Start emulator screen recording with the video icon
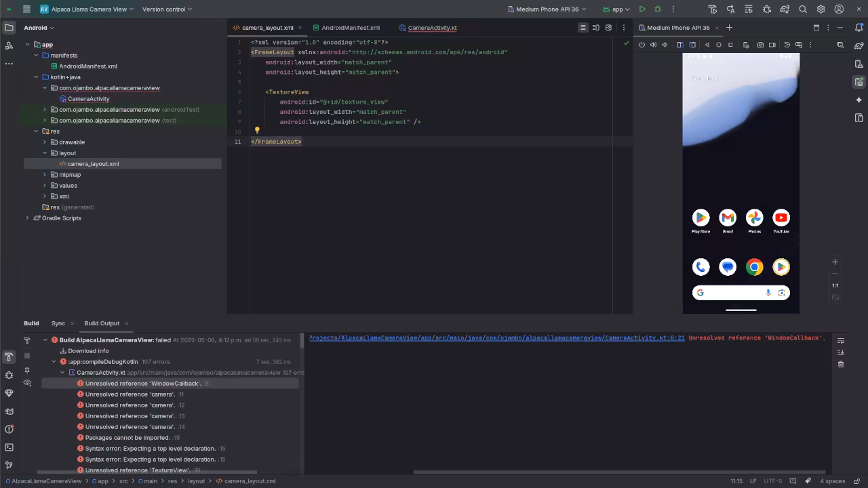Image resolution: width=868 pixels, height=488 pixels. pyautogui.click(x=772, y=45)
